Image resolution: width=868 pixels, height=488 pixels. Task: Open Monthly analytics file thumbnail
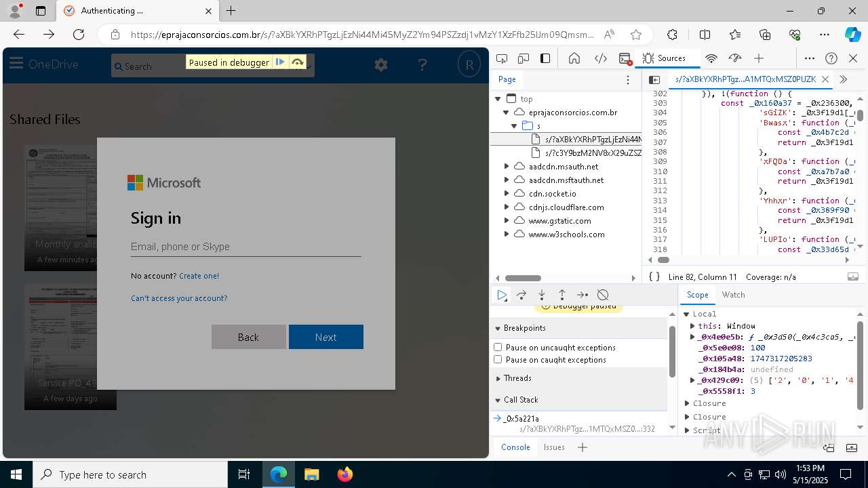(61, 207)
